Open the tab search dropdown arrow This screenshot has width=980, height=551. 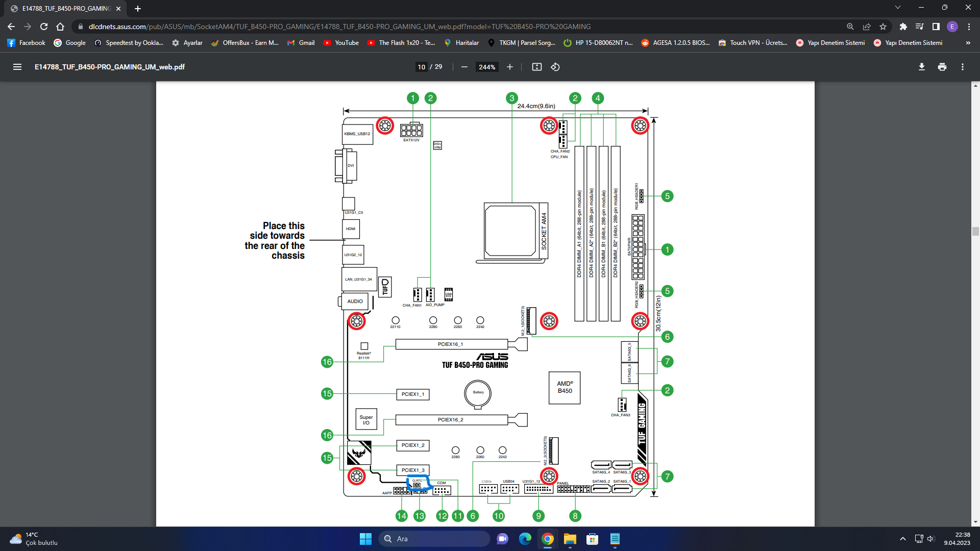pos(898,7)
